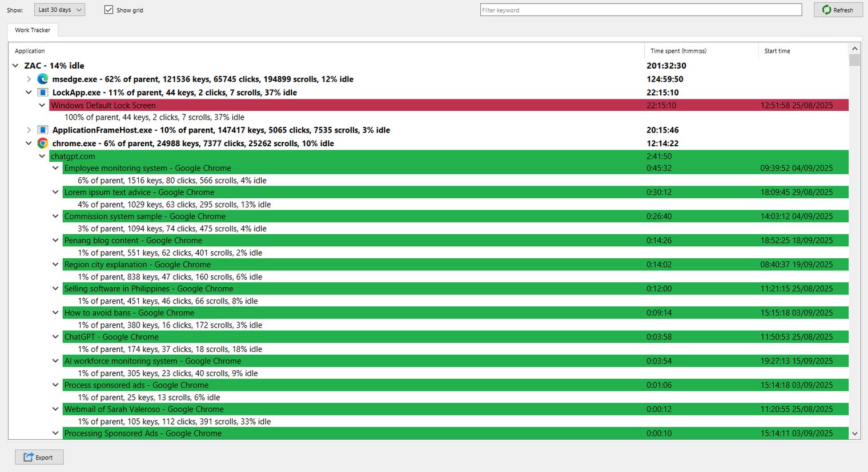Expand the ApplicationFrameHost.exe node
The height and width of the screenshot is (472, 868).
click(29, 130)
